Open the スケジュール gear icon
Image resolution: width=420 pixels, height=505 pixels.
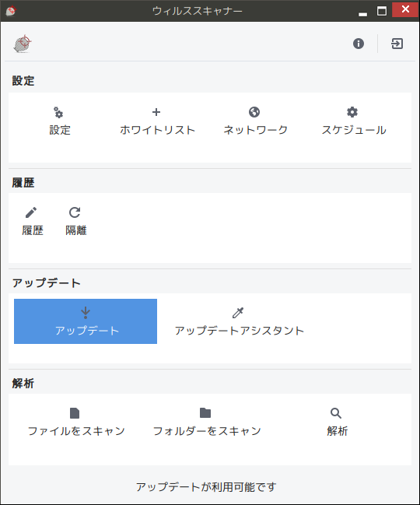coord(352,112)
